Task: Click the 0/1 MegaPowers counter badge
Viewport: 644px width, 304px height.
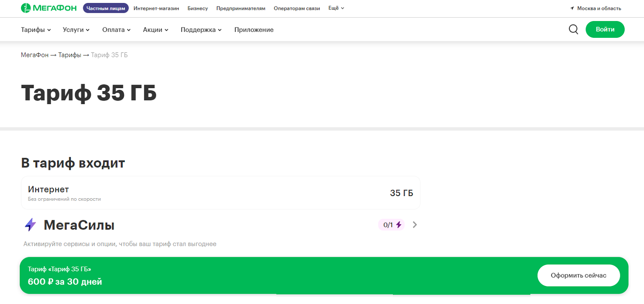Action: pos(391,224)
